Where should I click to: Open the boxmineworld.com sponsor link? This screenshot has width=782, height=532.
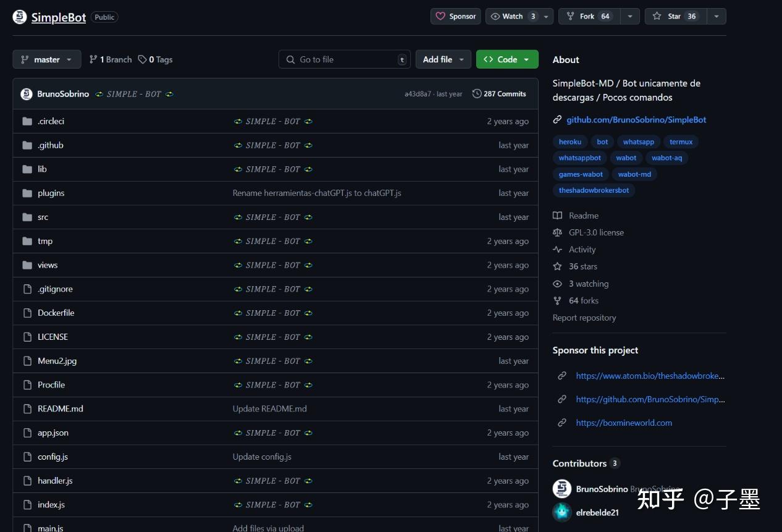pos(623,423)
